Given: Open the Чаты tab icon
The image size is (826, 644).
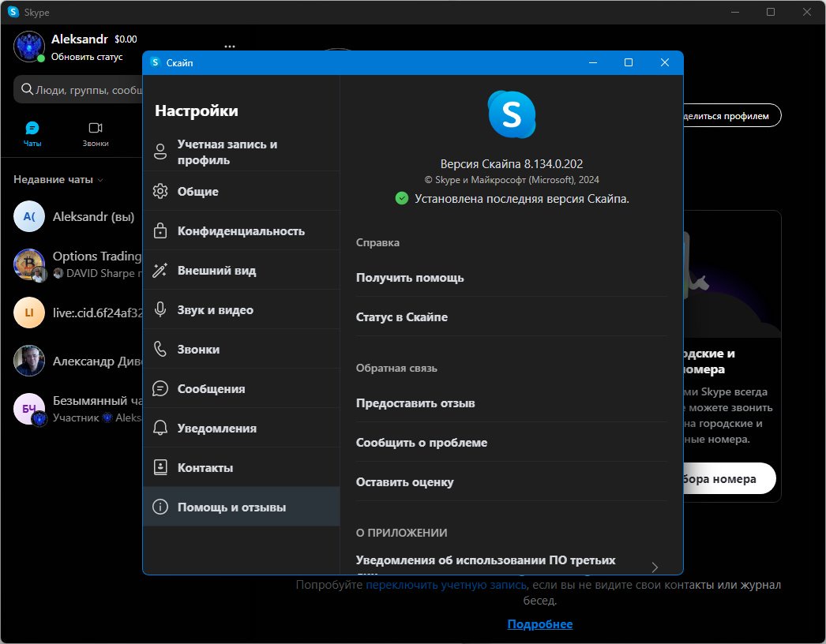Looking at the screenshot, I should click(32, 128).
